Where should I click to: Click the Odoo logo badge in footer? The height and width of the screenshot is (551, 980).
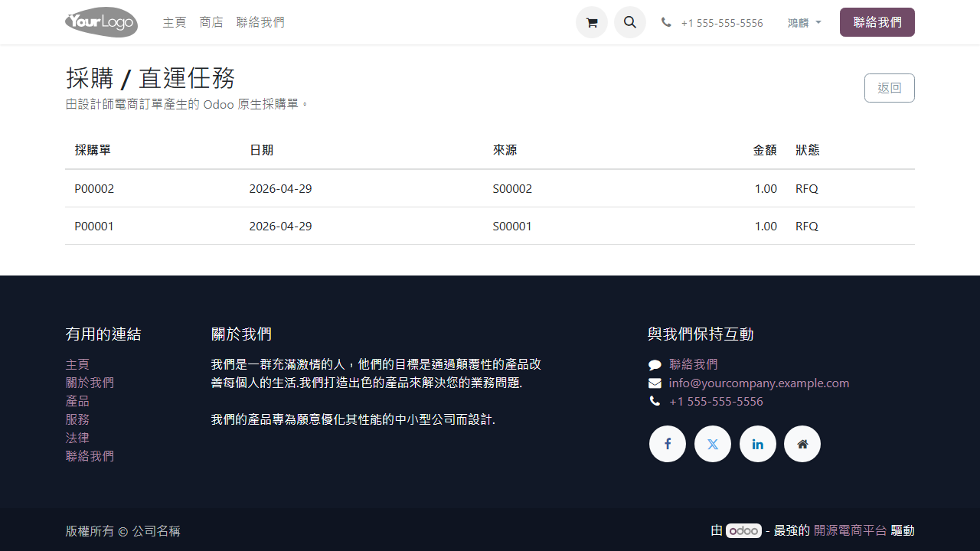(743, 530)
